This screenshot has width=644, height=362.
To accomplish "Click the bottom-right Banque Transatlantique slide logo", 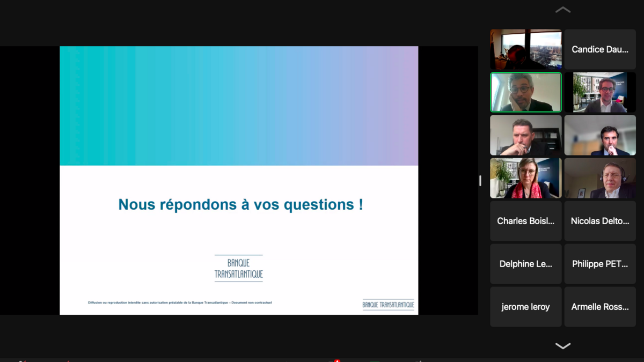I will pos(388,305).
